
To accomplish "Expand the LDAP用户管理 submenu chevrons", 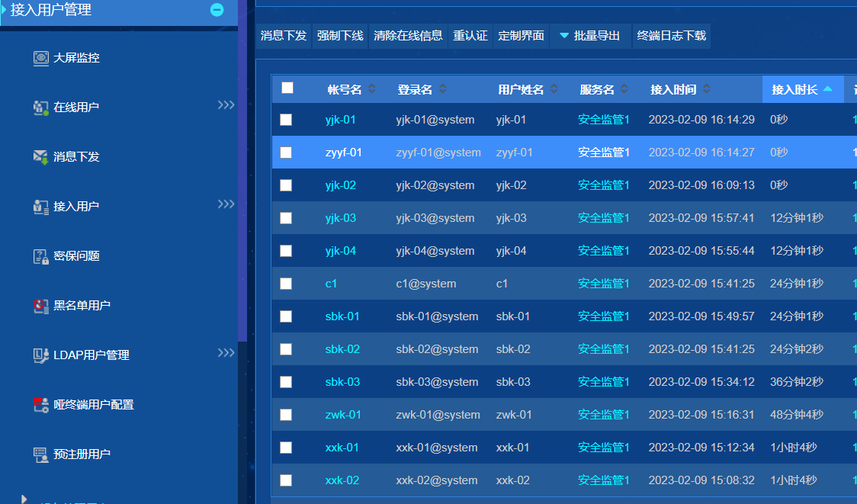I will click(226, 352).
